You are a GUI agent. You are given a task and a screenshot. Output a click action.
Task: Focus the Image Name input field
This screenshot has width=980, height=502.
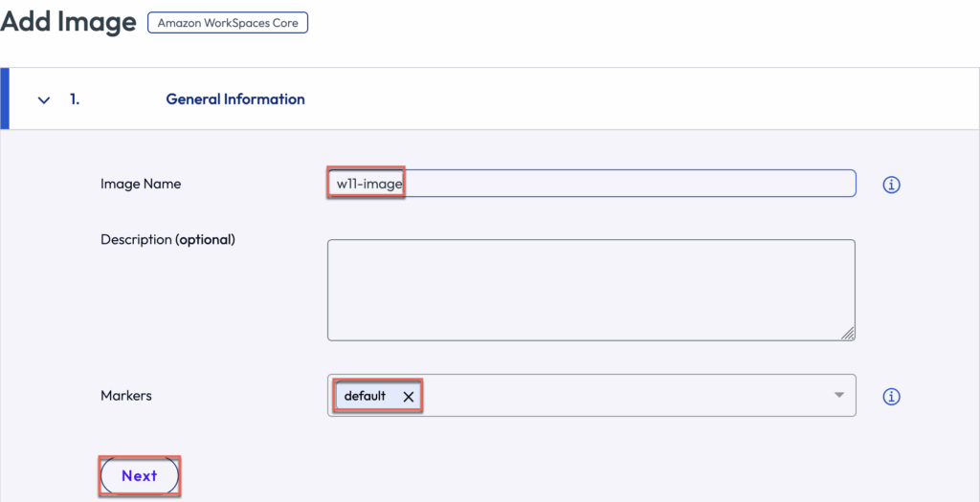tap(622, 184)
